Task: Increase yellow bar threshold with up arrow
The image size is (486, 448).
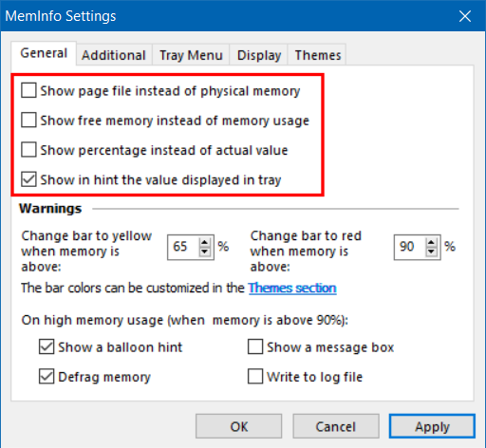Action: point(205,242)
